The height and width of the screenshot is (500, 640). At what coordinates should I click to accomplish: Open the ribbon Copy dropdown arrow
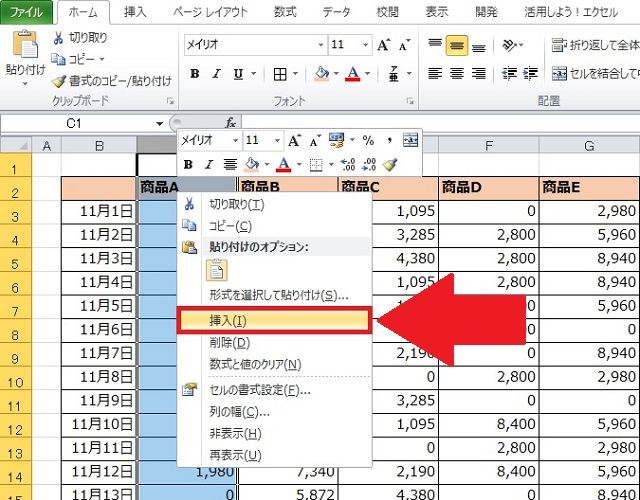[x=102, y=60]
